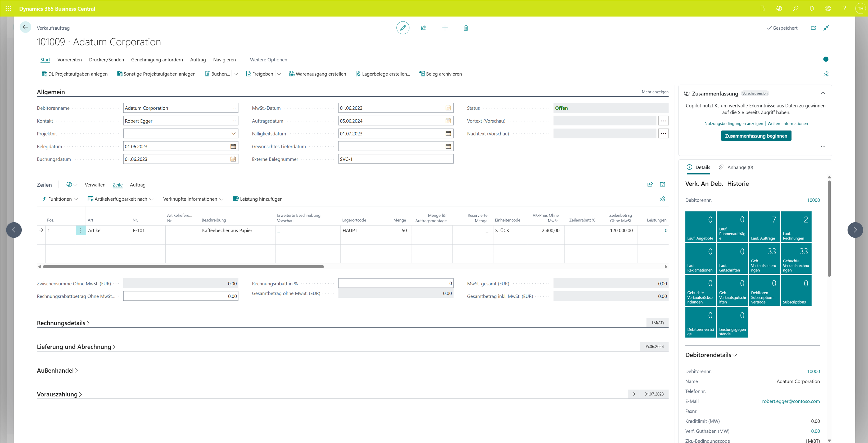Open robert.egger@contoso.com email link

pos(790,401)
